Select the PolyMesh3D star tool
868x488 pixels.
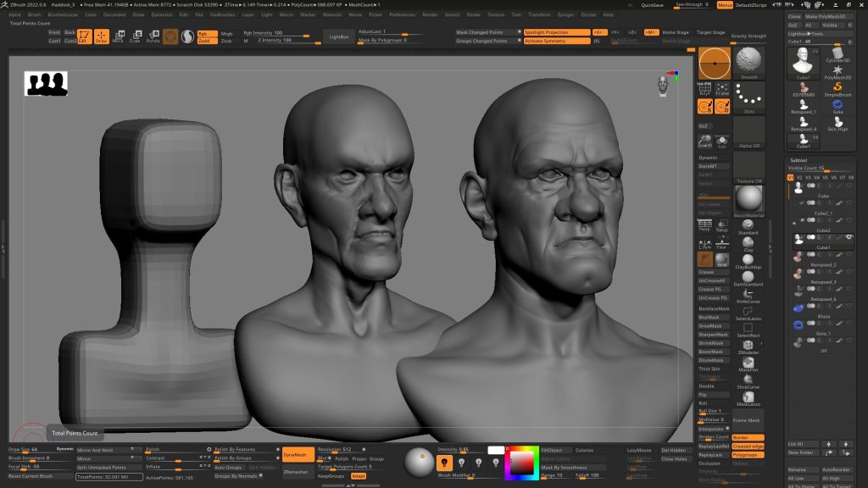[837, 73]
